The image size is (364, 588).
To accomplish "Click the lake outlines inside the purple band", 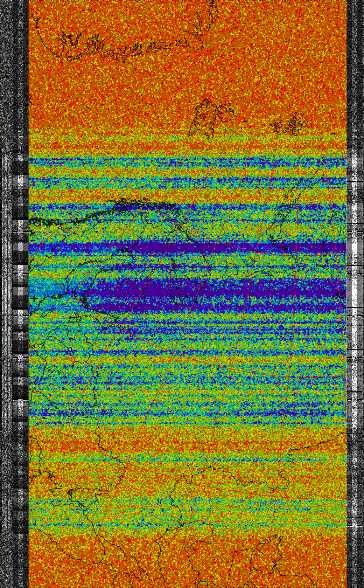I will pyautogui.click(x=179, y=292).
